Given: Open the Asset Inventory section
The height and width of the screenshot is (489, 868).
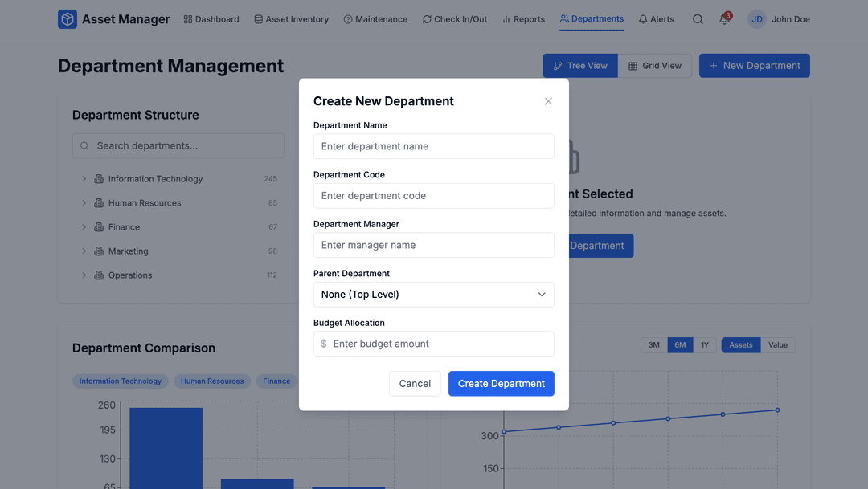Looking at the screenshot, I should (x=291, y=18).
